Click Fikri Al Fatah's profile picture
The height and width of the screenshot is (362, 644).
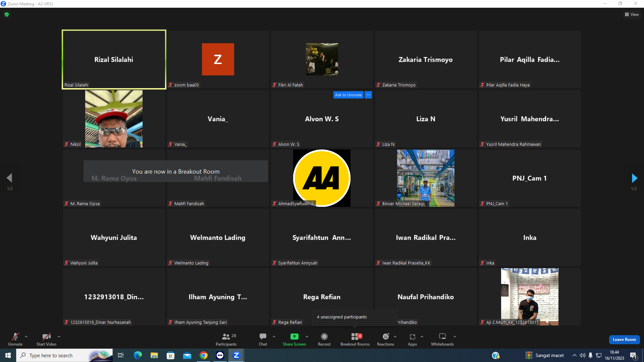tap(322, 59)
